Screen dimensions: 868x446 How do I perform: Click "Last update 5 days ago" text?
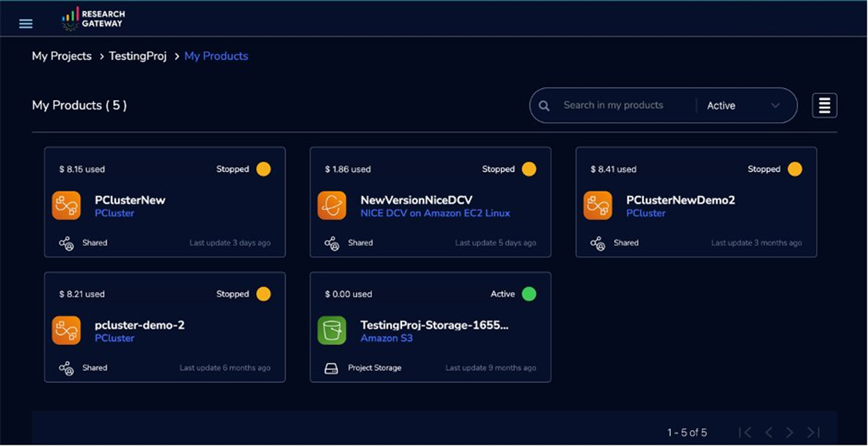coord(495,243)
